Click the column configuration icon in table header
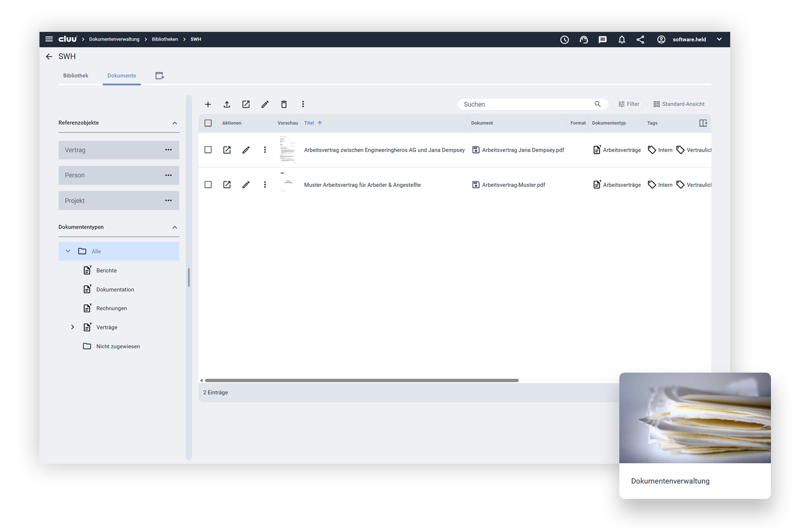Viewport: 793px width, 532px height. [703, 123]
